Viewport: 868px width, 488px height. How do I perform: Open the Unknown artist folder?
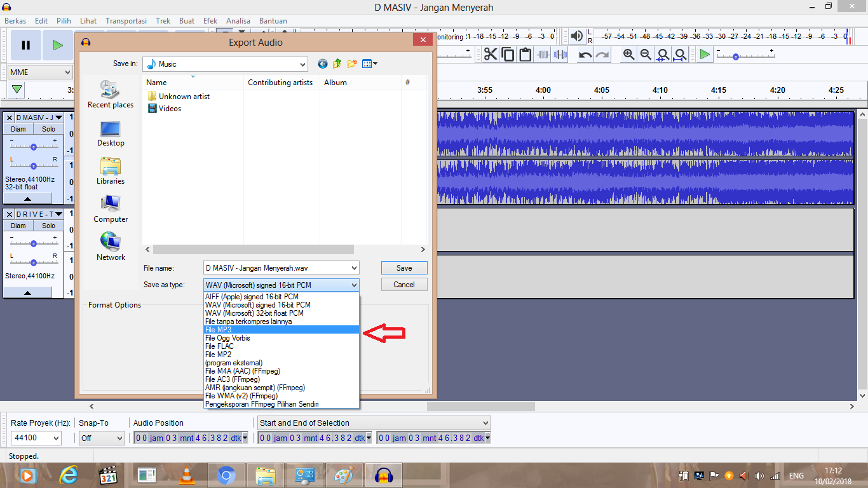179,97
